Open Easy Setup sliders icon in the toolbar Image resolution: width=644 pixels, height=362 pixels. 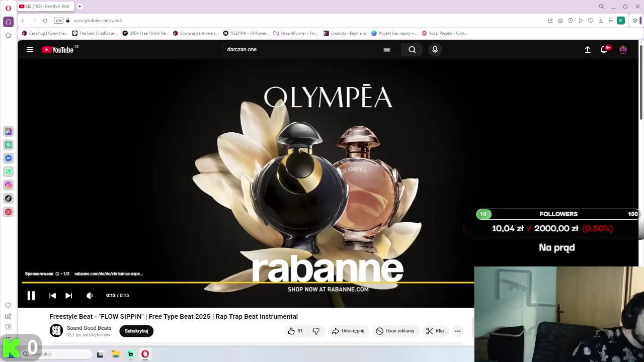[x=611, y=21]
